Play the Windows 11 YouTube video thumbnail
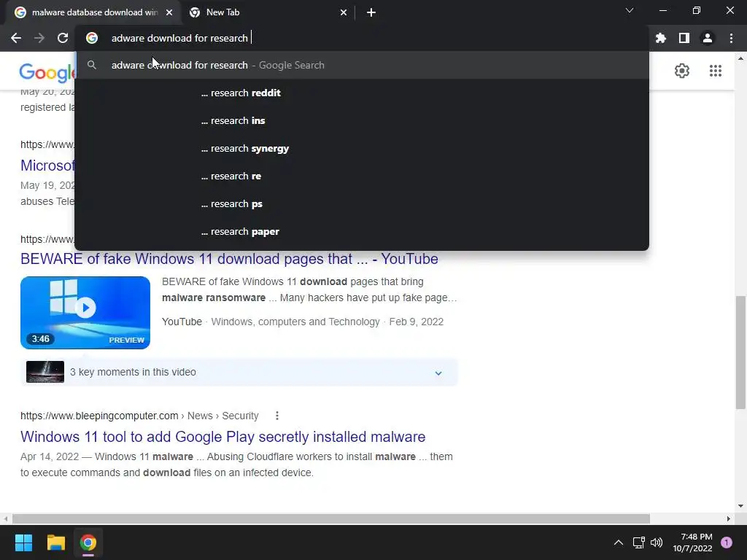Screen dimensions: 747x560 pyautogui.click(x=85, y=312)
